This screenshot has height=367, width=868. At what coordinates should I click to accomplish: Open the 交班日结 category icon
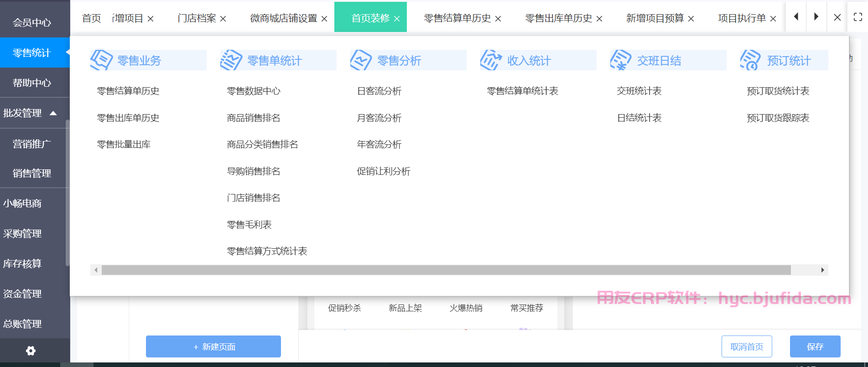[x=621, y=60]
